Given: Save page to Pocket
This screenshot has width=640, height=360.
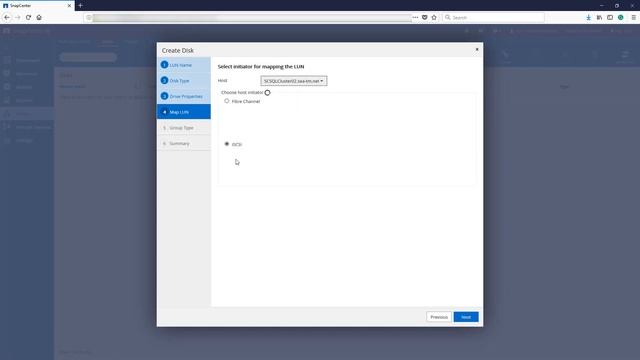Looking at the screenshot, I should click(x=424, y=18).
